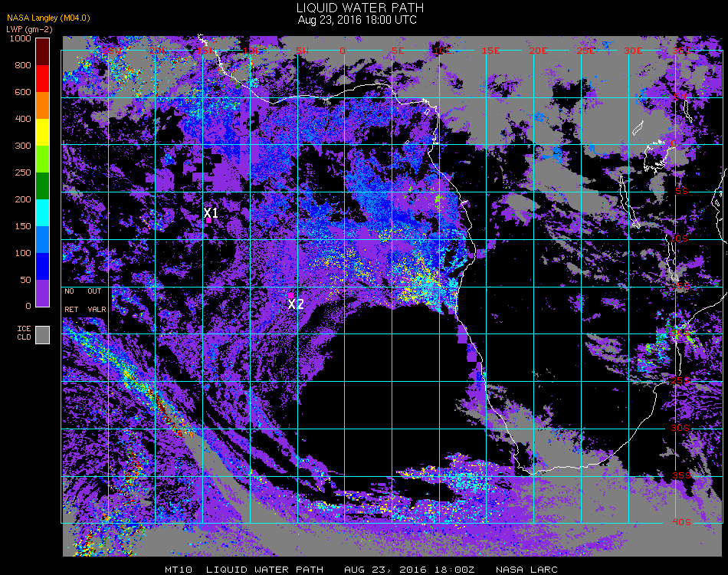Pick the dark green 200-250 legend swatch
The height and width of the screenshot is (575, 728).
pyautogui.click(x=43, y=186)
